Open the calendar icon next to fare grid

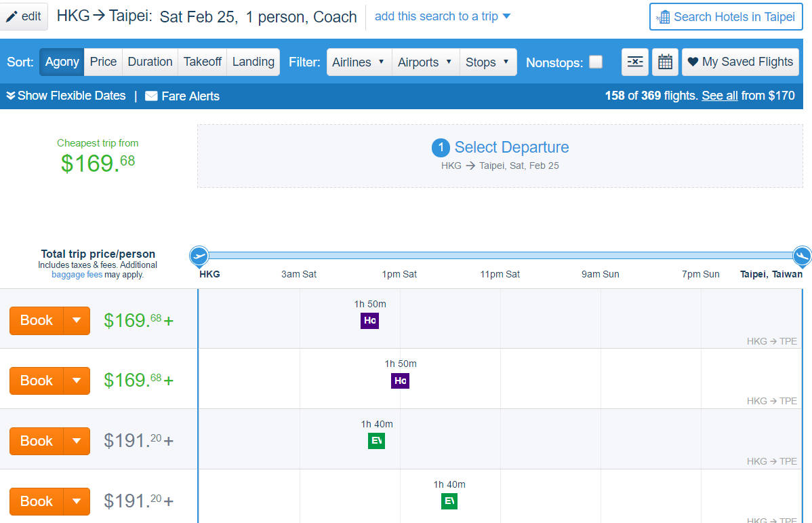click(x=665, y=62)
